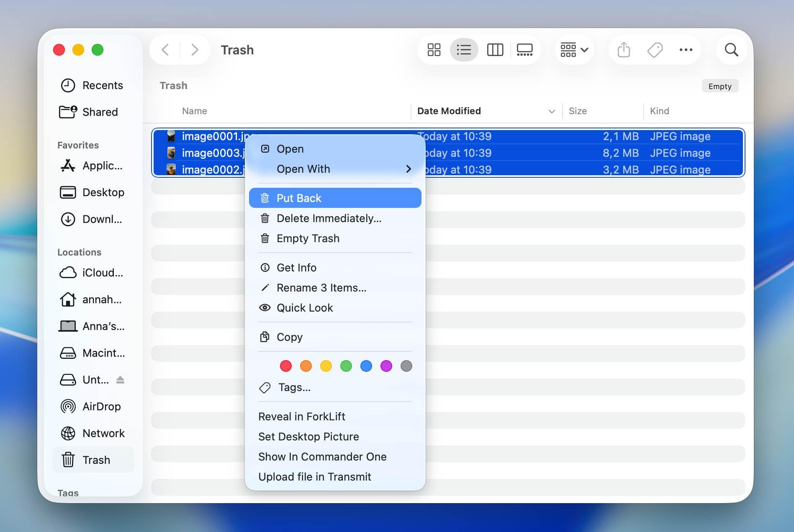The height and width of the screenshot is (532, 794).
Task: Sort files by the Size column
Action: [x=603, y=111]
